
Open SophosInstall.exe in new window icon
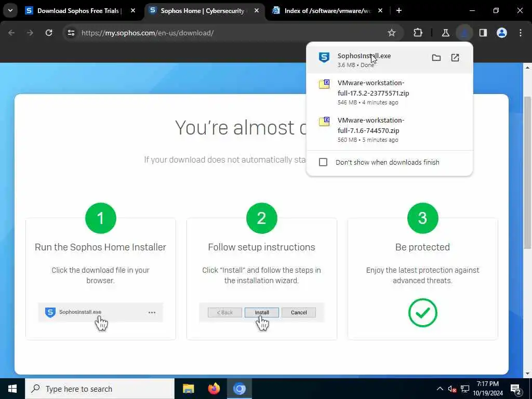pos(455,58)
